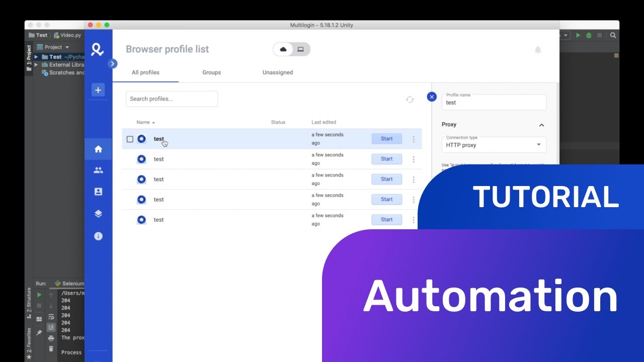
Task: Clear the Run console with the trash icon
Action: pyautogui.click(x=51, y=349)
